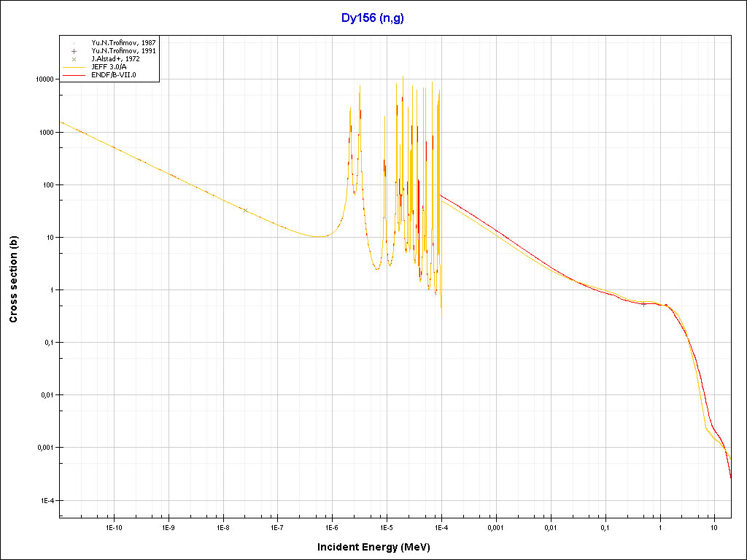This screenshot has width=747, height=560.
Task: Click the Dy156 (n,g) chart title
Action: tap(372, 18)
